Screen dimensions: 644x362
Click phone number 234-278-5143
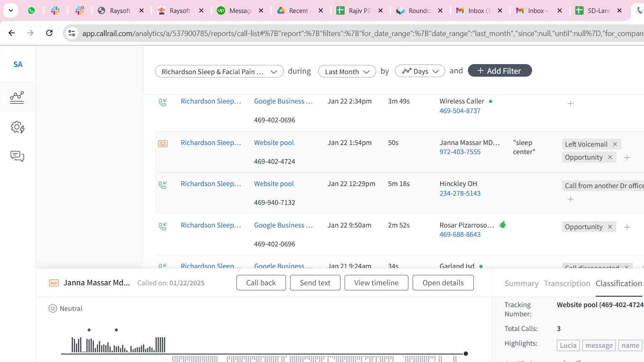[x=460, y=193]
